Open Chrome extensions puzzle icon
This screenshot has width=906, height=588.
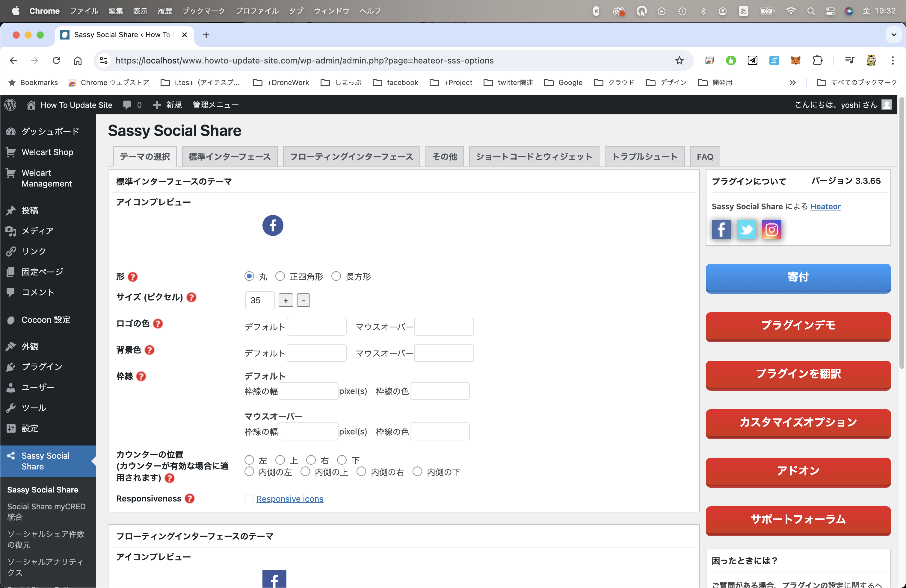point(817,60)
